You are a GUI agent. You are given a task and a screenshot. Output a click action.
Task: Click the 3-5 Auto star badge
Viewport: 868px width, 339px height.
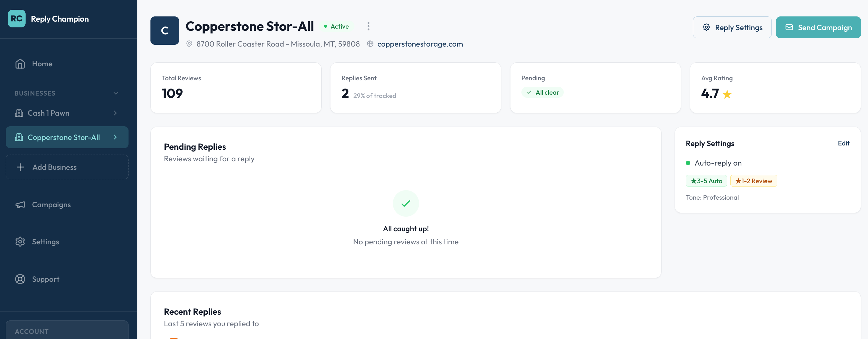tap(706, 181)
